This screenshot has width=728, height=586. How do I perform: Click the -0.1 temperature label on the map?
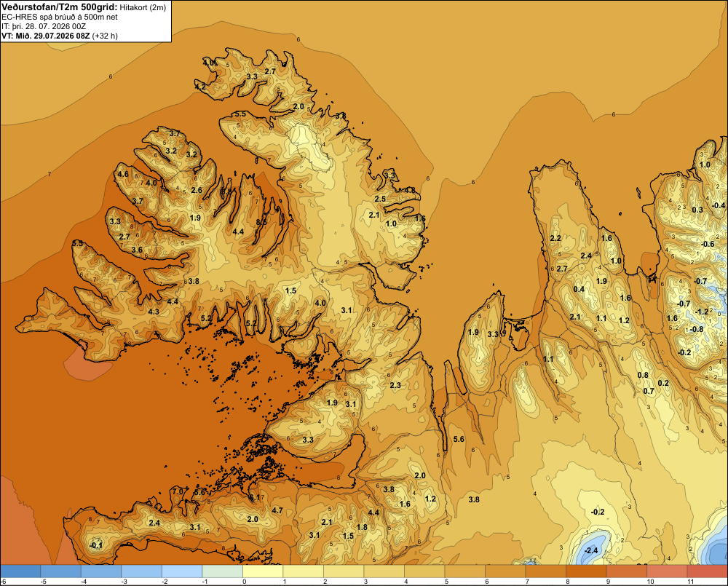pyautogui.click(x=95, y=545)
